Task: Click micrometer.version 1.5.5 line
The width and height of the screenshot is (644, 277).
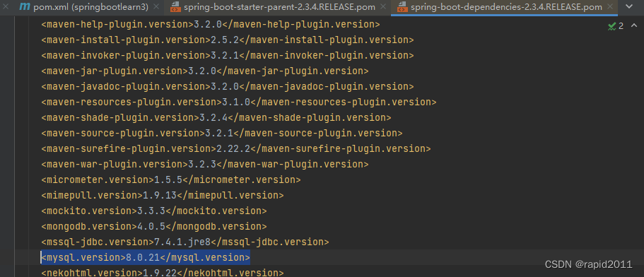Action: tap(171, 179)
